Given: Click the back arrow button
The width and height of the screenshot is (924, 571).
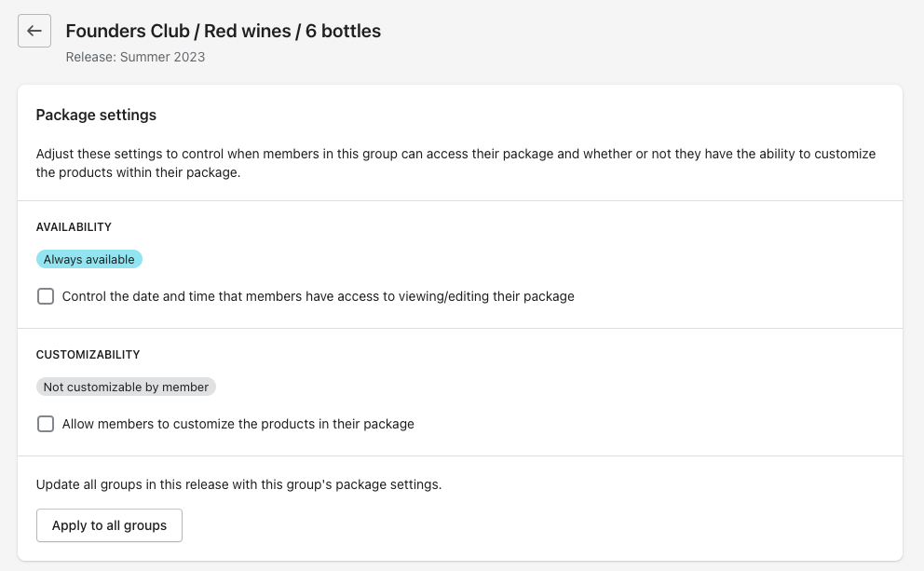Looking at the screenshot, I should 34,31.
